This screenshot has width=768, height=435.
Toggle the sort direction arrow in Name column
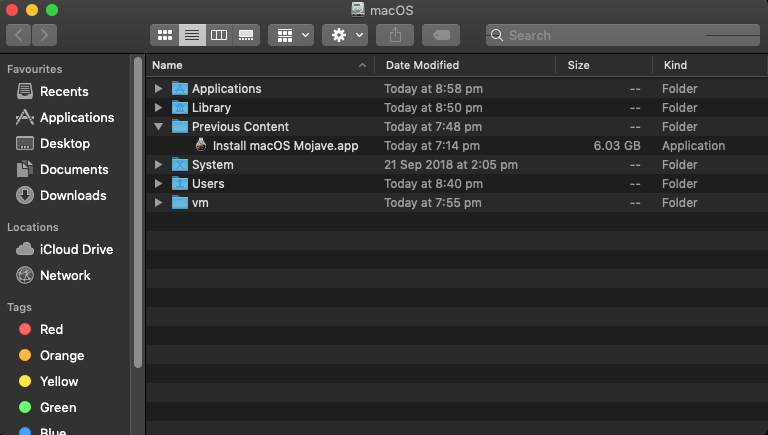362,65
